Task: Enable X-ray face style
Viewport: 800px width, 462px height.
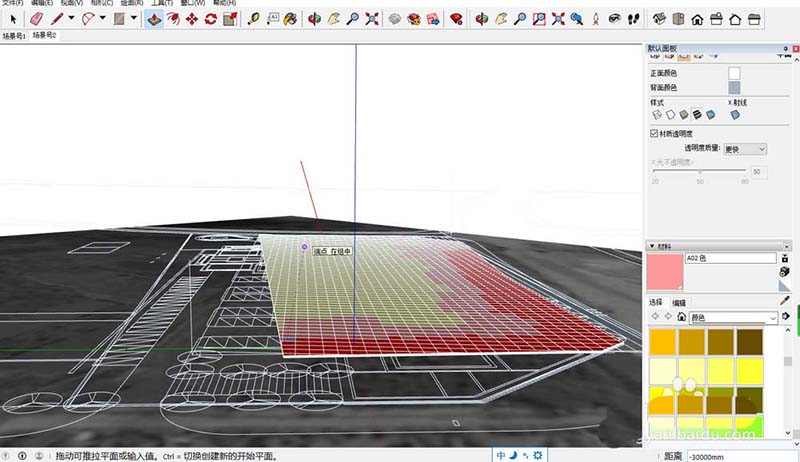Action: [x=735, y=115]
